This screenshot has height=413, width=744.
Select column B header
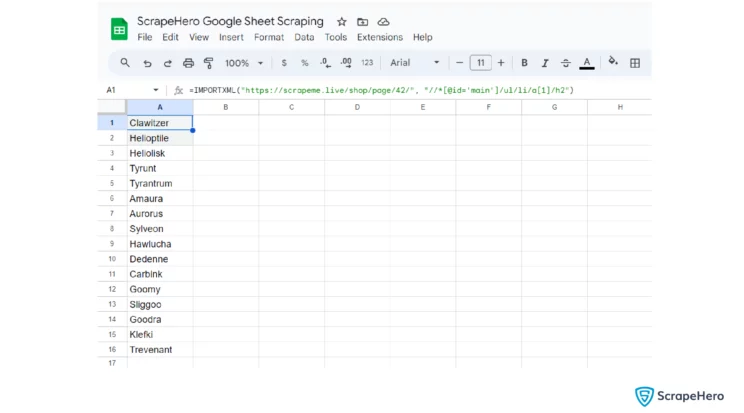tap(226, 107)
